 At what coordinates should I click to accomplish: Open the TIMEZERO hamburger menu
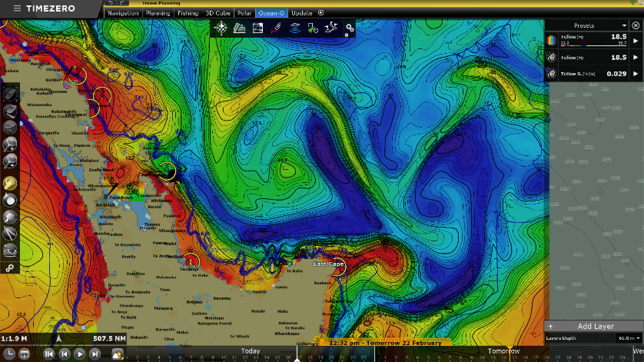[x=17, y=8]
